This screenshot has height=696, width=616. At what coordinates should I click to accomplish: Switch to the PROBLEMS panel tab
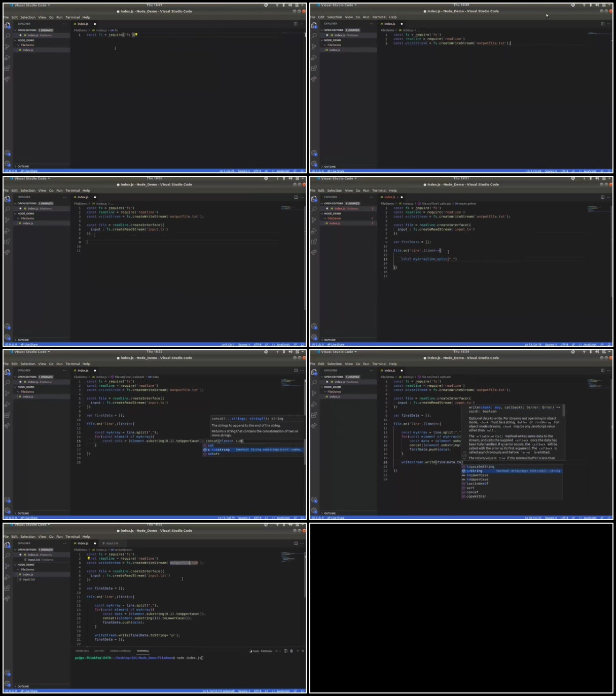(82, 651)
